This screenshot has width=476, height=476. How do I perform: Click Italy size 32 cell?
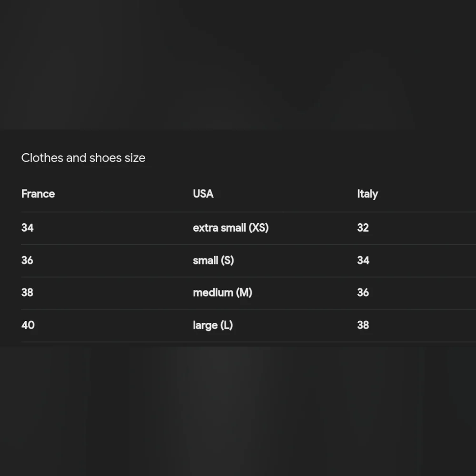[x=363, y=228]
